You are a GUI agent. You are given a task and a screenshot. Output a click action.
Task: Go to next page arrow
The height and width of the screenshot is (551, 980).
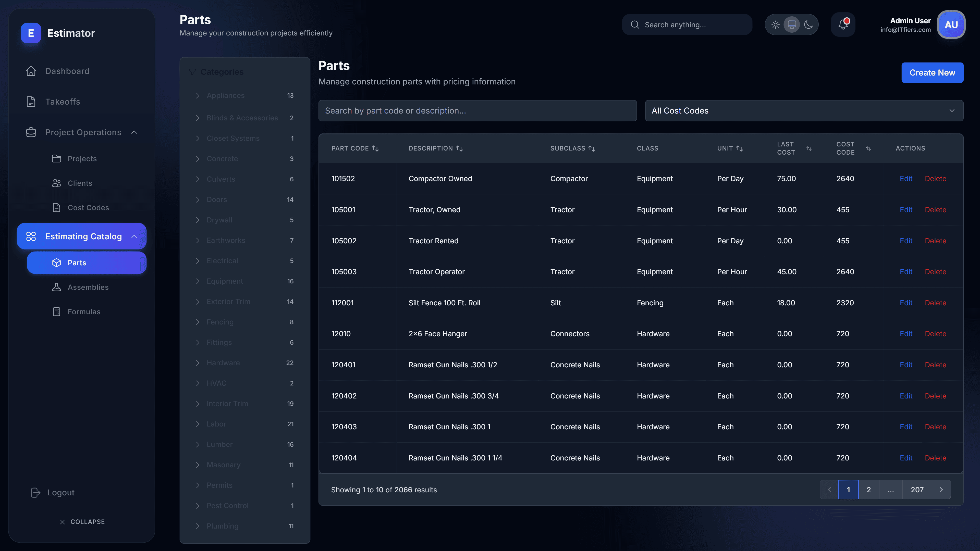pyautogui.click(x=941, y=490)
